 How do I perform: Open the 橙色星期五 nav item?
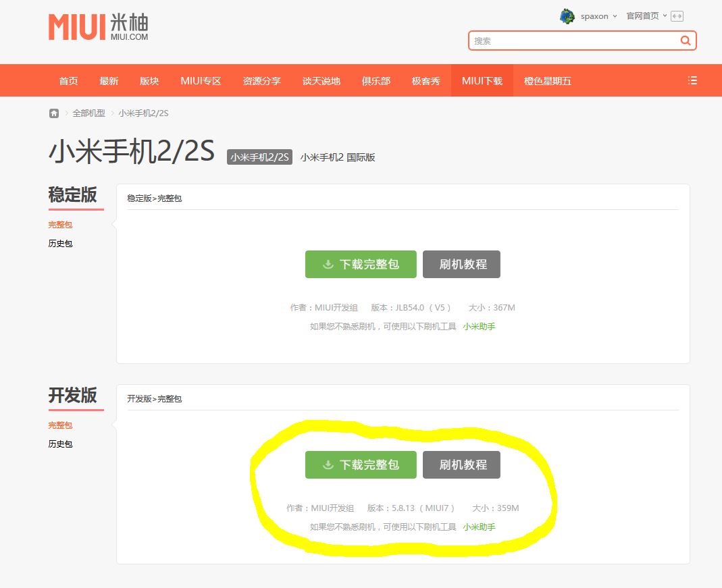[548, 81]
